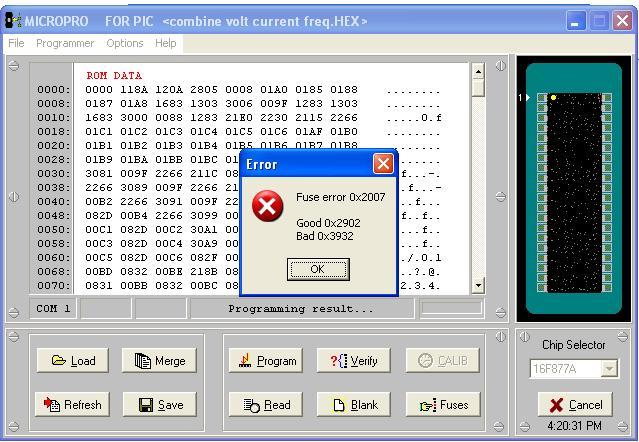Open the Help menu
The height and width of the screenshot is (442, 639).
click(x=165, y=43)
